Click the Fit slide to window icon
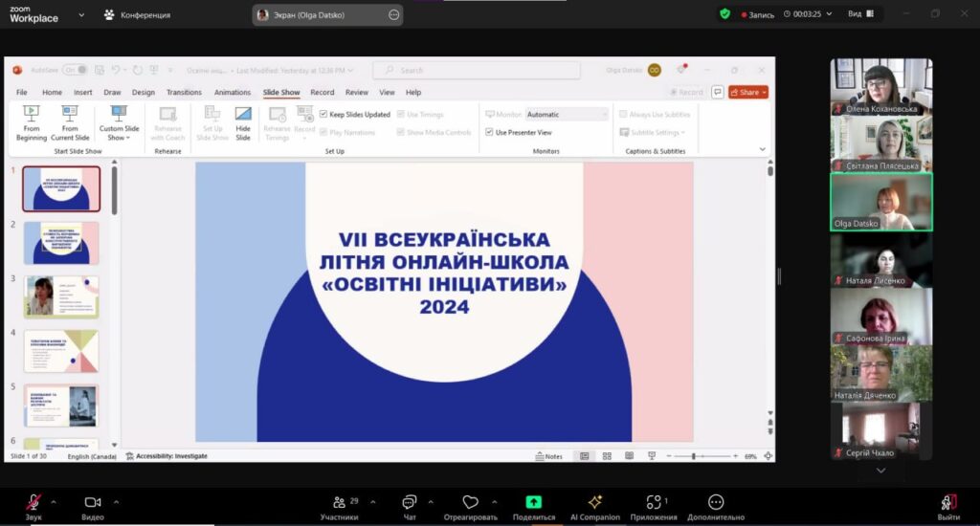The image size is (980, 526). pyautogui.click(x=768, y=456)
